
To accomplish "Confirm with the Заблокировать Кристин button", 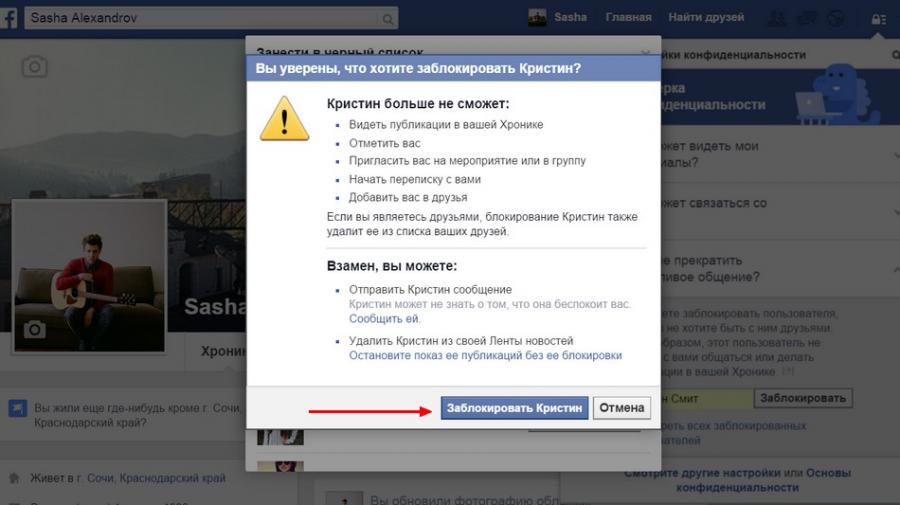I will 514,408.
